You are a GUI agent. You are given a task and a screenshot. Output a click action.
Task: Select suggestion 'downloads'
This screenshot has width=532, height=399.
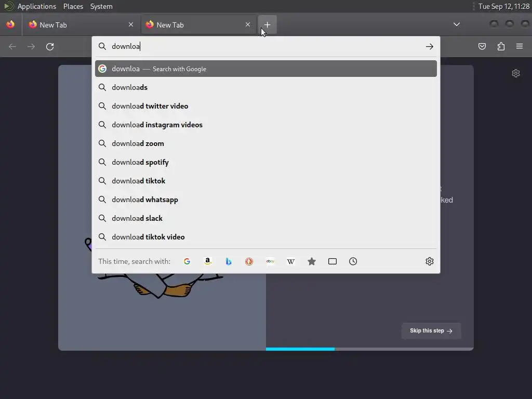(266, 87)
